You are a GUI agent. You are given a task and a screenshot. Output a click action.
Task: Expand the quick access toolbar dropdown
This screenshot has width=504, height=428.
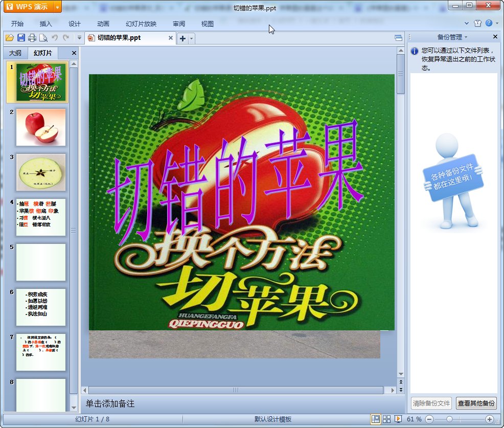79,38
